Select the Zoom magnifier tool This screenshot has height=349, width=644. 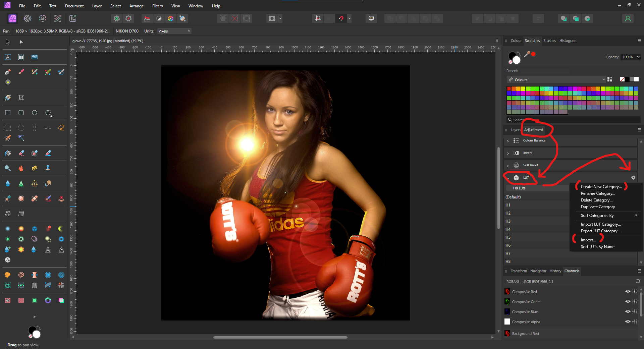point(8,168)
